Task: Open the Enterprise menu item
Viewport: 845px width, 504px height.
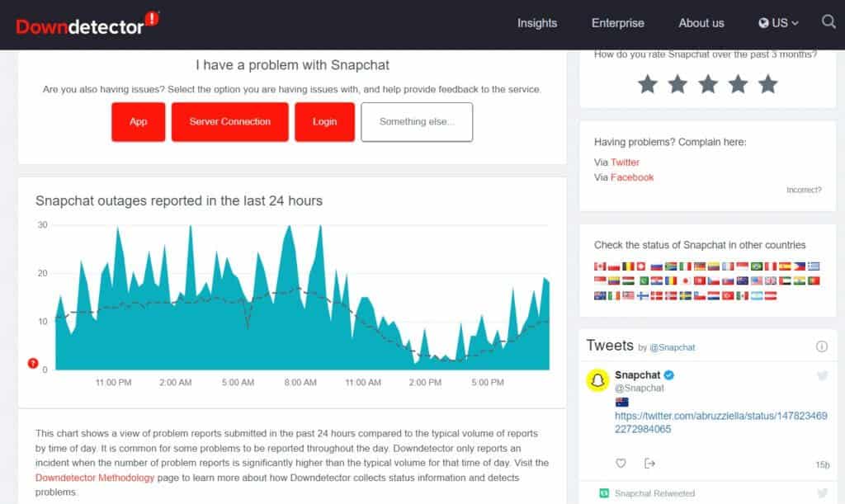Action: (617, 23)
